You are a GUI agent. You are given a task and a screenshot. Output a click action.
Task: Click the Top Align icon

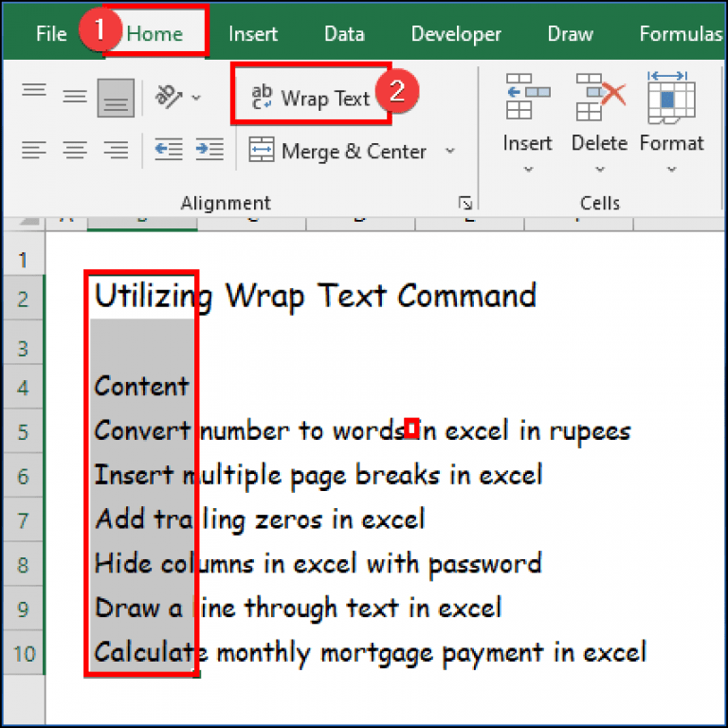[x=34, y=90]
